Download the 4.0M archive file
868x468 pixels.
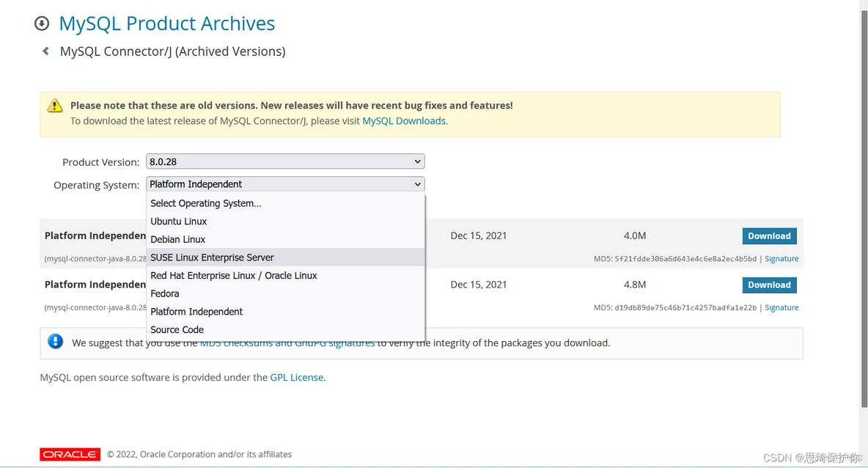coord(770,236)
